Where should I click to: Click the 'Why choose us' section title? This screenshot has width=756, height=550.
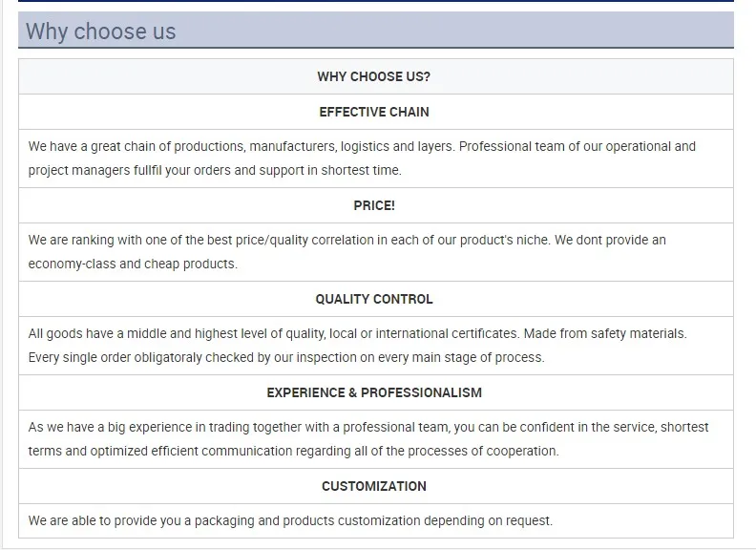101,32
